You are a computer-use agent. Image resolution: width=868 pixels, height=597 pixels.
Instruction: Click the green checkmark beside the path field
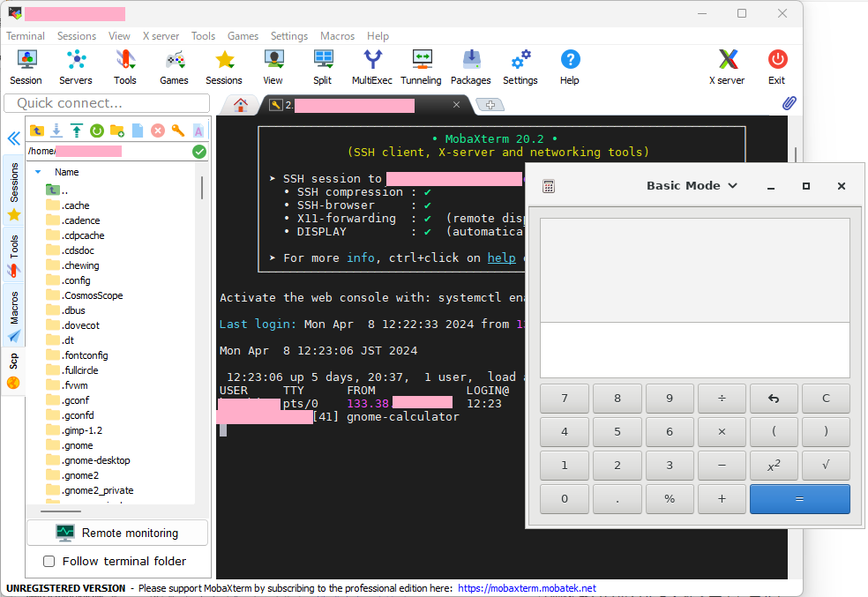[199, 152]
